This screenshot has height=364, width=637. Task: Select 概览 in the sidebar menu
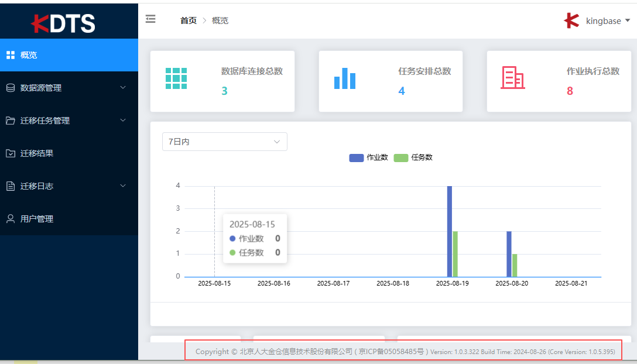(29, 55)
